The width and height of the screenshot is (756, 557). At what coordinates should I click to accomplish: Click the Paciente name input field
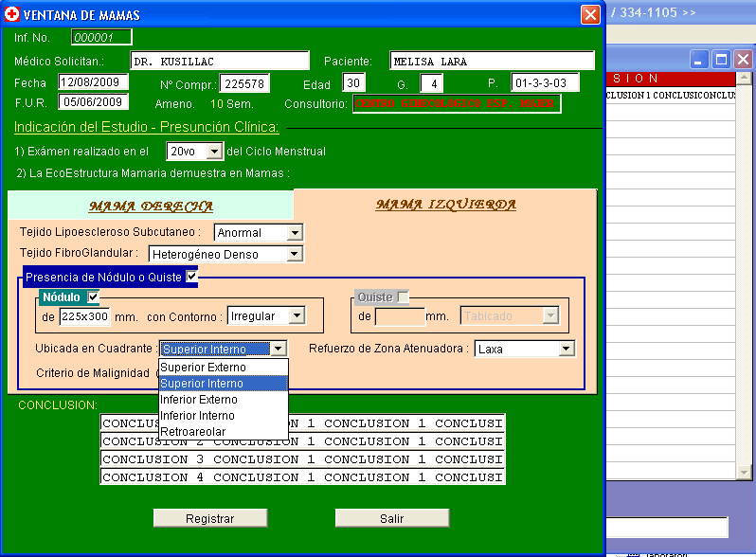[x=492, y=62]
